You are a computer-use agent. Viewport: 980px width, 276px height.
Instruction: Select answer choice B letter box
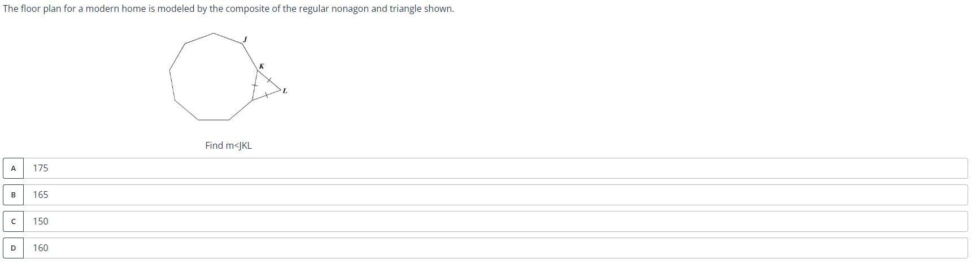pos(14,195)
